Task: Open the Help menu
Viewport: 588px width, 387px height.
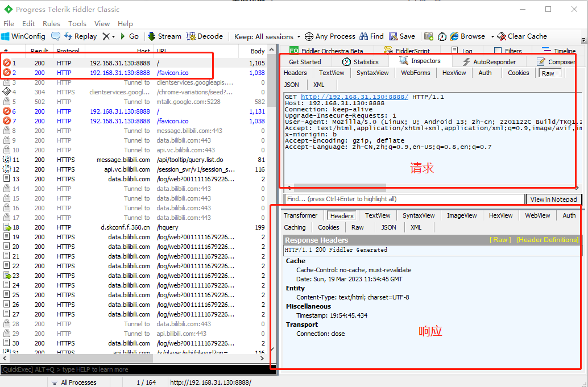Action: click(x=125, y=24)
